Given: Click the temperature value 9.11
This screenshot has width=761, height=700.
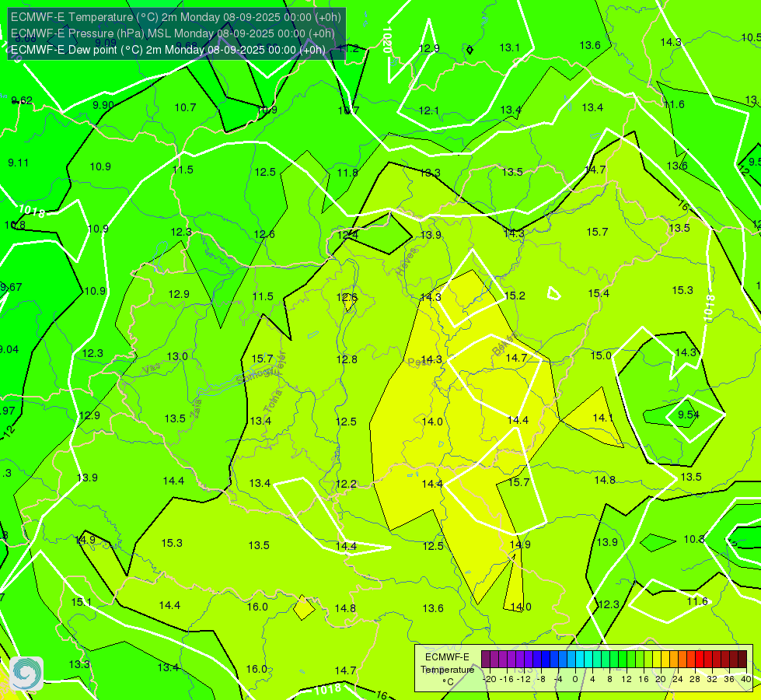Looking at the screenshot, I should pyautogui.click(x=18, y=163).
